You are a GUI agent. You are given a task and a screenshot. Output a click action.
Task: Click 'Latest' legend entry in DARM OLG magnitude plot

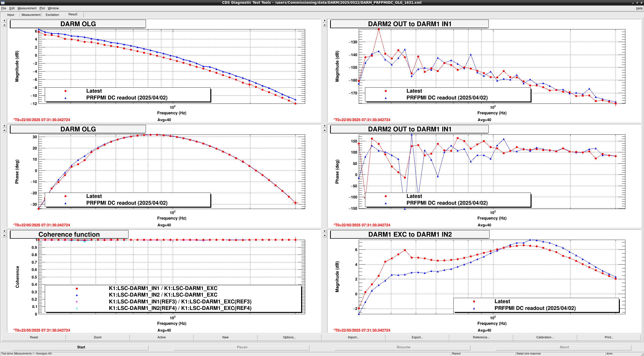point(94,91)
